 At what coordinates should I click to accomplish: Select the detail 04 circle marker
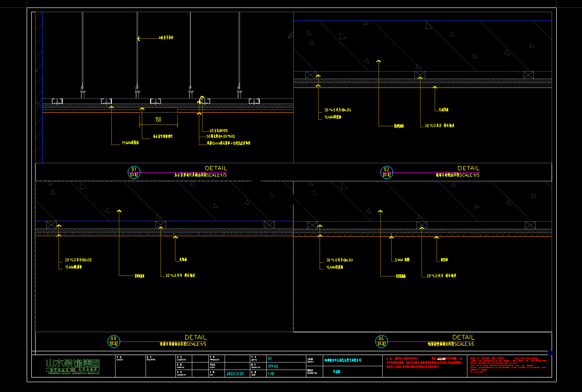click(381, 341)
